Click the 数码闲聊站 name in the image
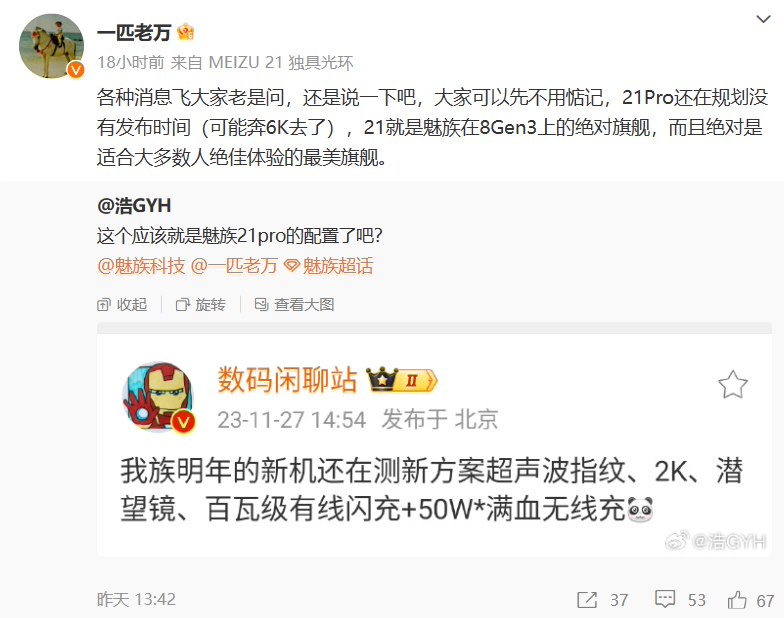This screenshot has width=784, height=618. tap(288, 380)
